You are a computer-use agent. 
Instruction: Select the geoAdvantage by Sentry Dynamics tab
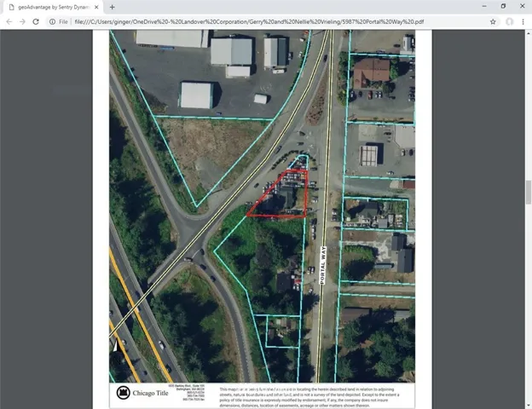coord(53,7)
